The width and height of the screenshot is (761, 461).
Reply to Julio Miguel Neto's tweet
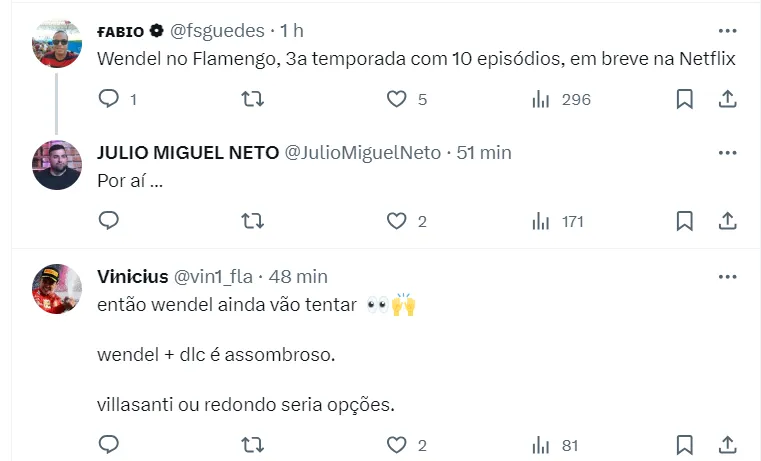click(109, 221)
